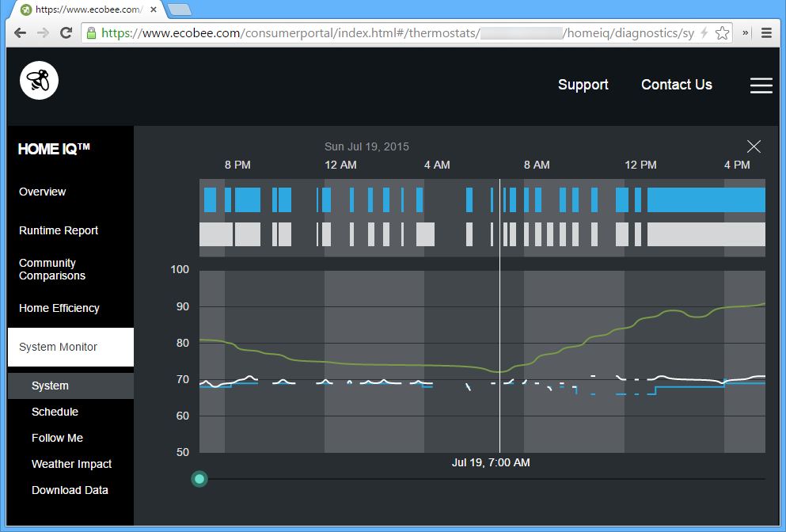Click the browser forward arrow
The width and height of the screenshot is (786, 532).
pos(43,33)
